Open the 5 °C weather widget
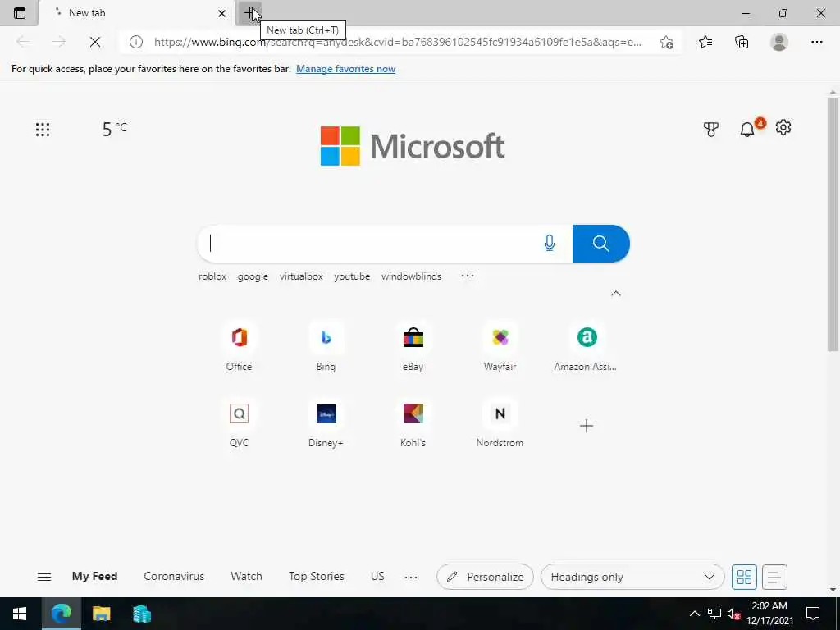This screenshot has height=630, width=840. click(x=115, y=129)
